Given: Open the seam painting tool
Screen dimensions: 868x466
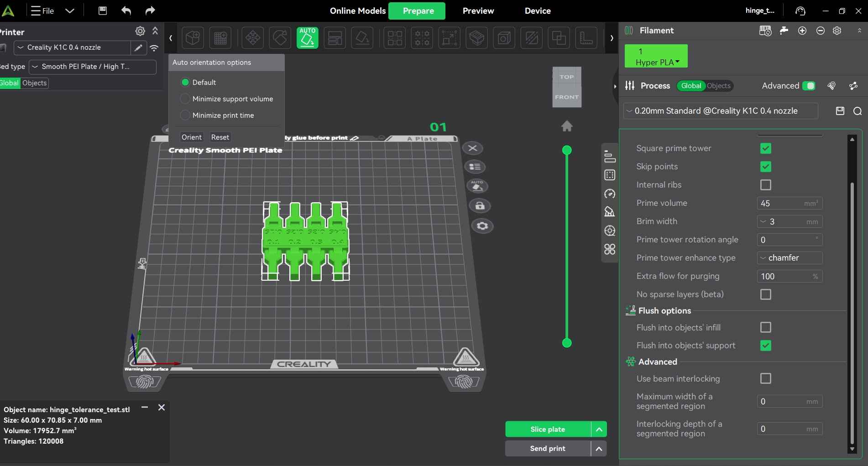Looking at the screenshot, I should tap(504, 38).
